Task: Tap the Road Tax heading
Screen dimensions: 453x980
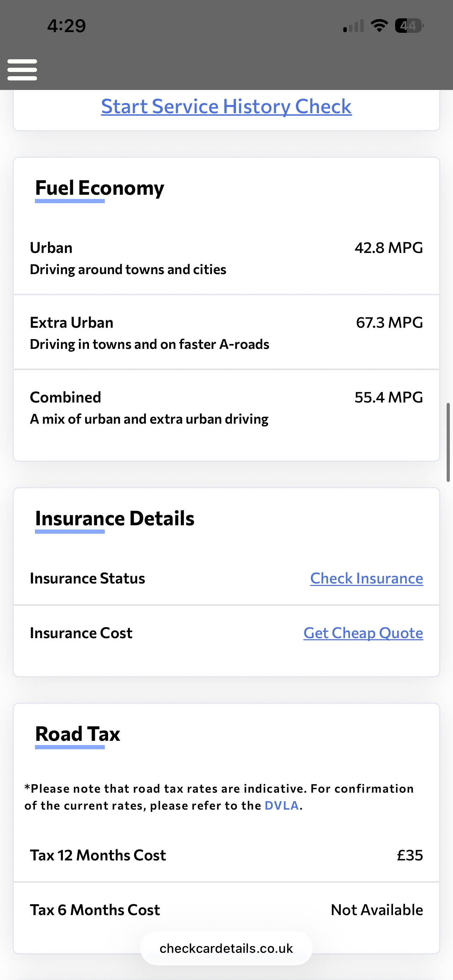Action: tap(78, 734)
